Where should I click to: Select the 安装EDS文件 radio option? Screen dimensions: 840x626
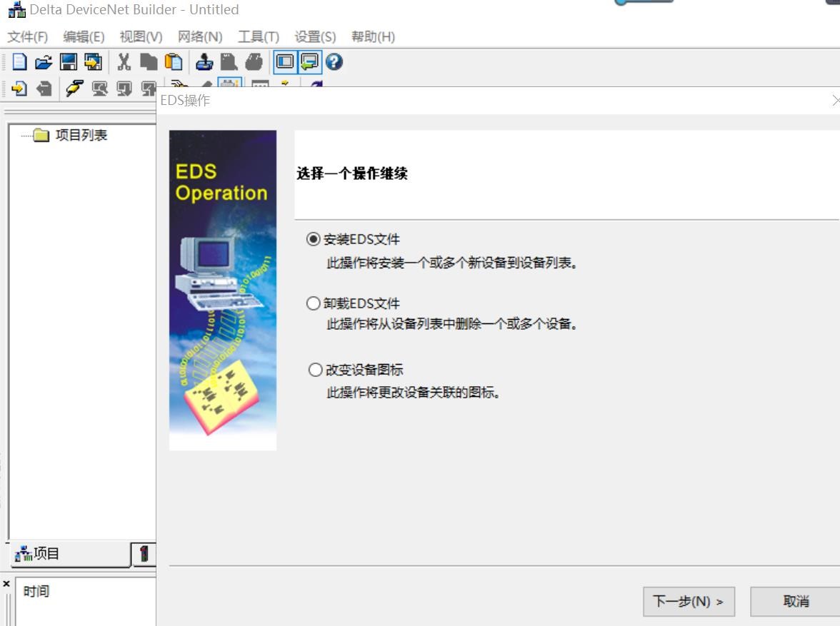coord(314,239)
